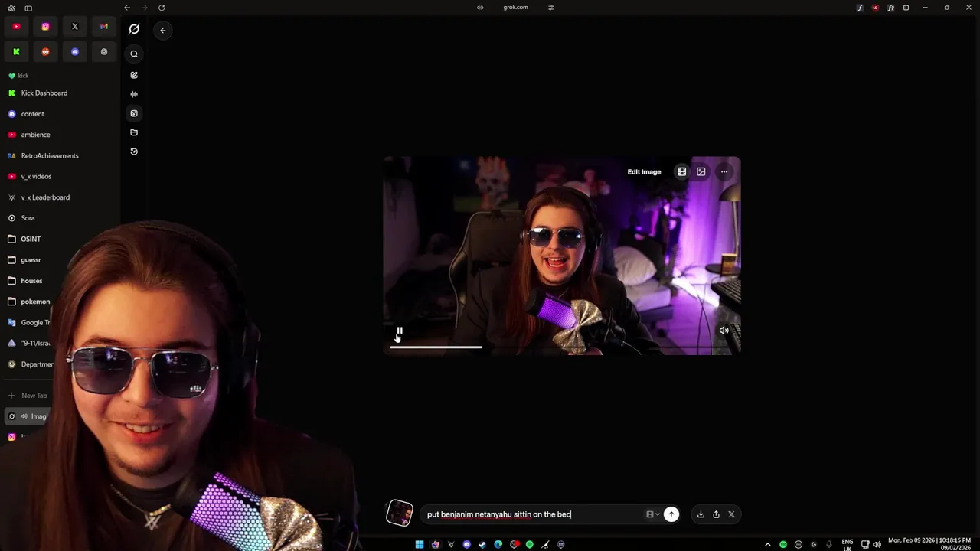Open uBlock Origin extension icon

875,8
